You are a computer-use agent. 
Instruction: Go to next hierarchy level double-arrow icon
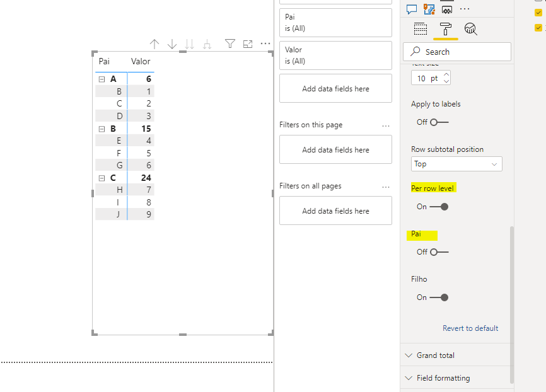point(189,44)
